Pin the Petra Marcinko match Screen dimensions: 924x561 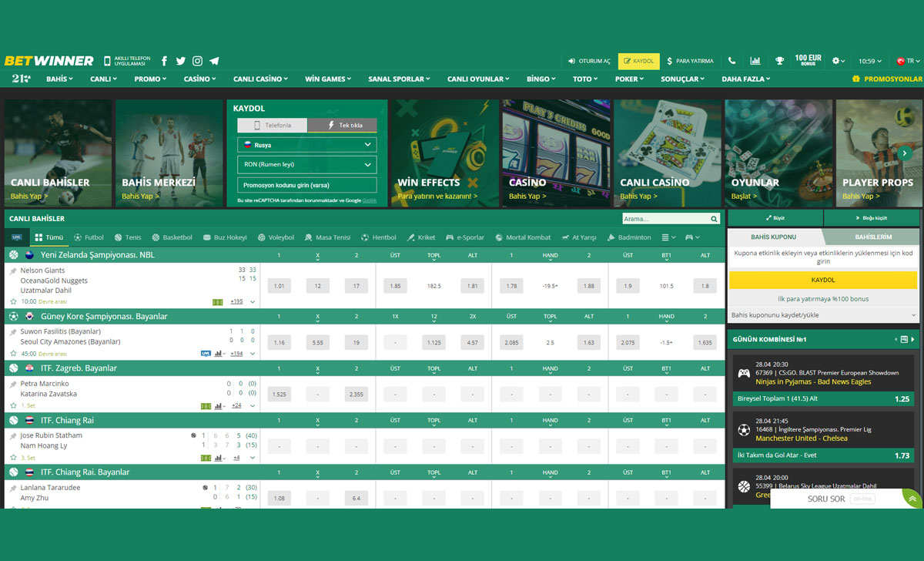point(13,384)
